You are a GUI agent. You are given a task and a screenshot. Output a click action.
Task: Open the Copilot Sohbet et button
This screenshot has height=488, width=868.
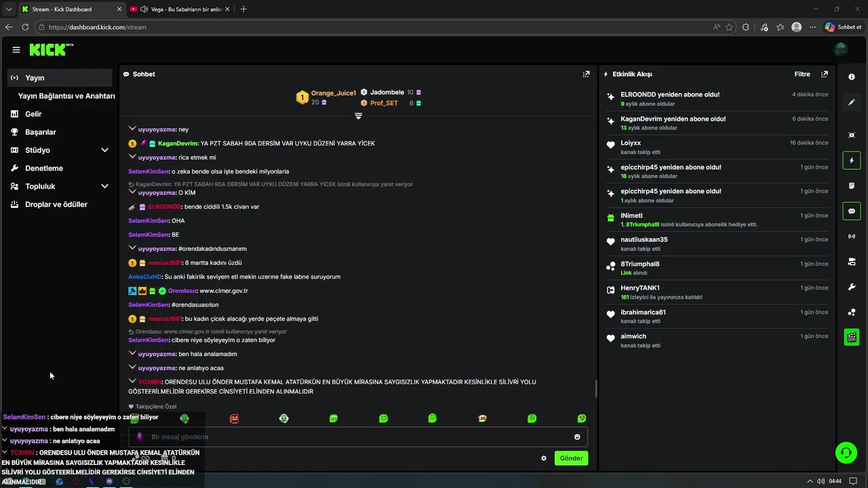844,27
